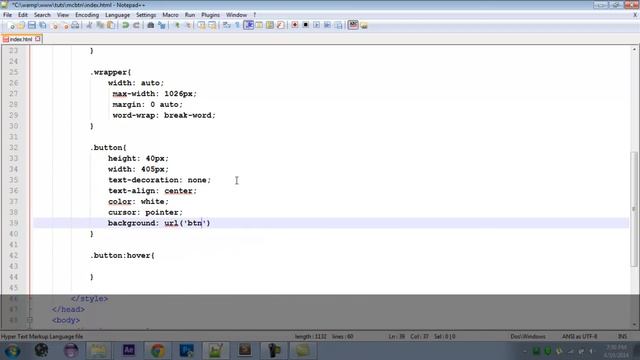Open the Macro menu
The width and height of the screenshot is (640, 360).
[x=170, y=15]
